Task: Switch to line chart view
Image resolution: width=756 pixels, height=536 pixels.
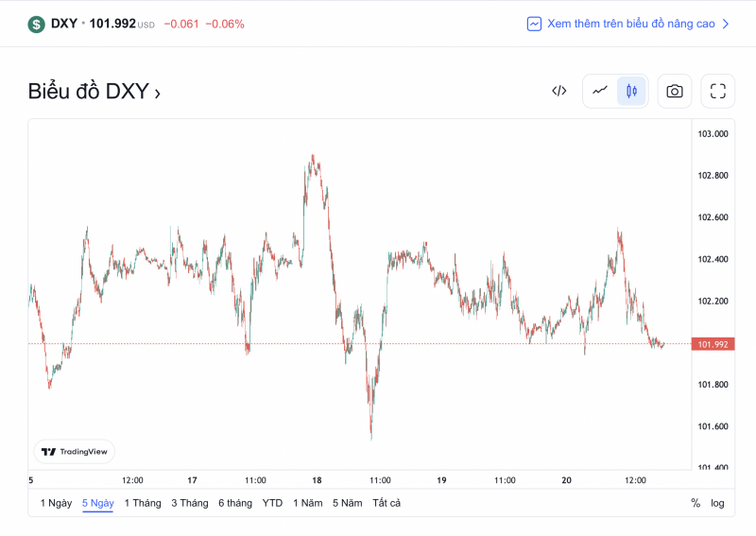Action: pyautogui.click(x=600, y=91)
